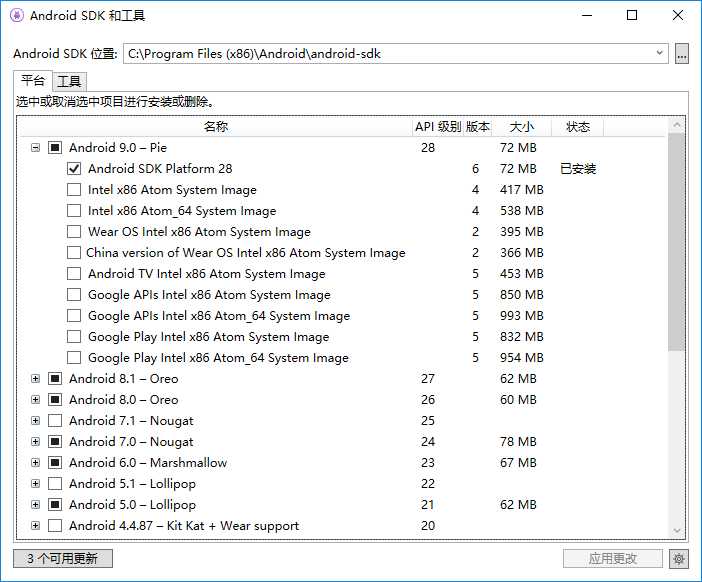Click the settings gear icon at bottom right
The image size is (702, 582).
(x=679, y=559)
